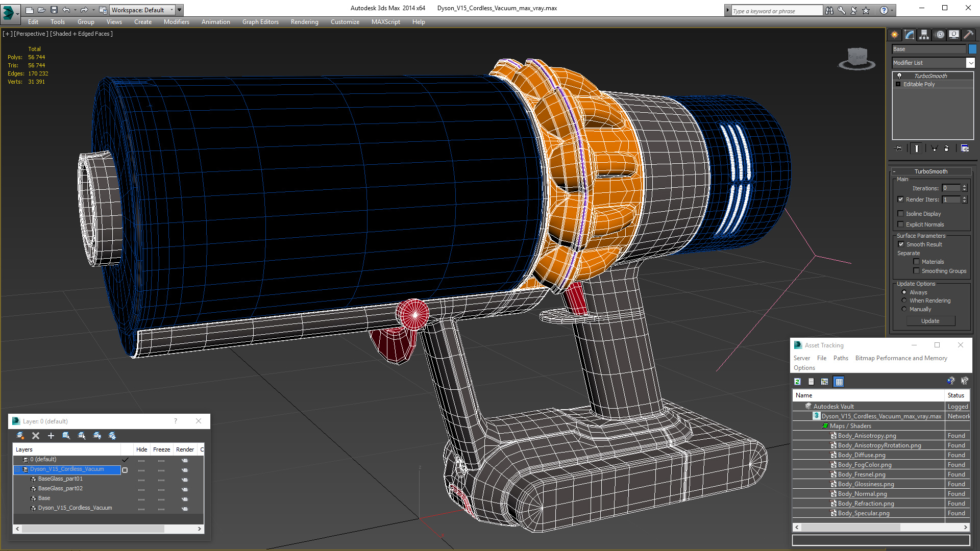
Task: Enable the Isoline Display checkbox
Action: (901, 214)
